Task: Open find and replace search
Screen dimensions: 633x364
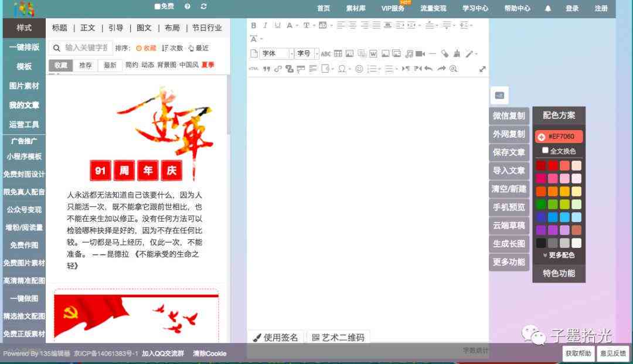Action: pyautogui.click(x=453, y=69)
